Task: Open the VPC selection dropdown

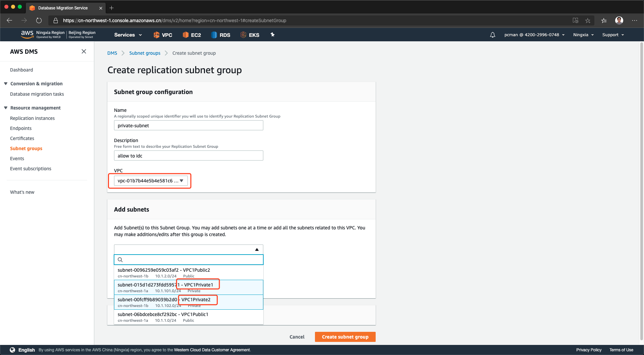Action: [x=150, y=181]
